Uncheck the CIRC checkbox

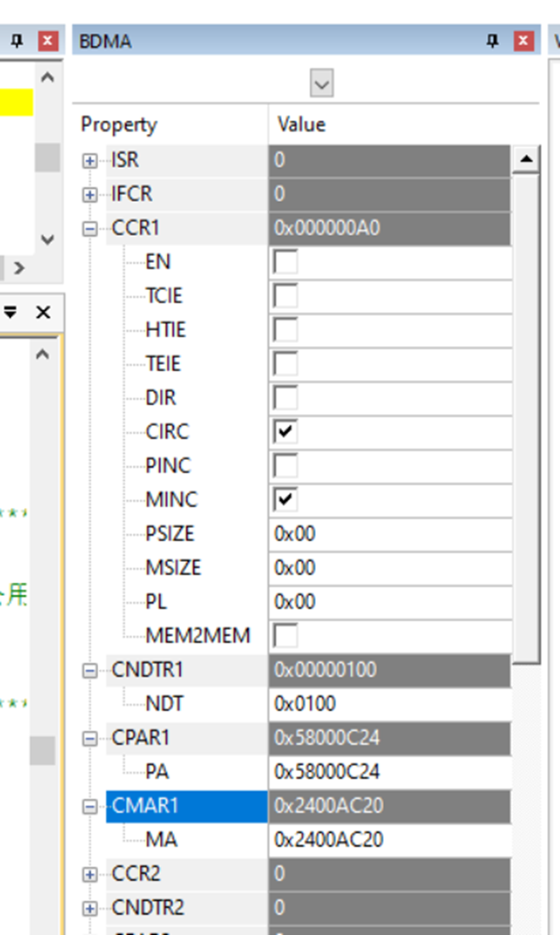point(285,431)
